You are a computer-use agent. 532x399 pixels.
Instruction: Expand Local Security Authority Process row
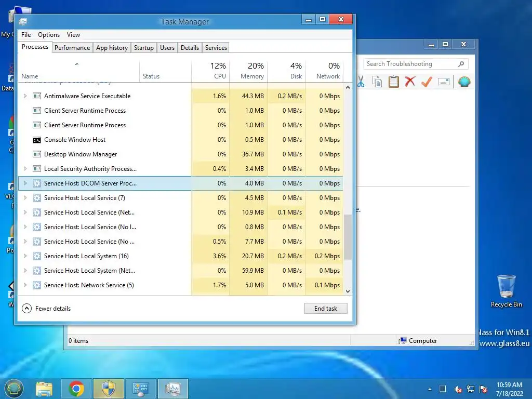tap(25, 169)
